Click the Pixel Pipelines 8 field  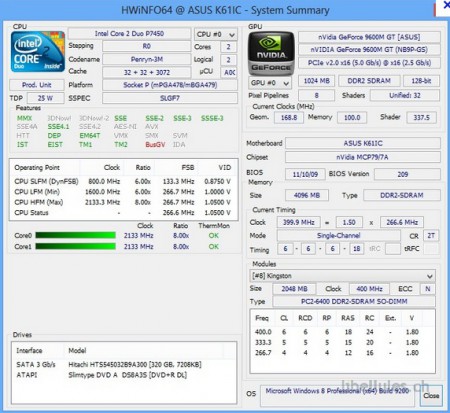[x=316, y=96]
